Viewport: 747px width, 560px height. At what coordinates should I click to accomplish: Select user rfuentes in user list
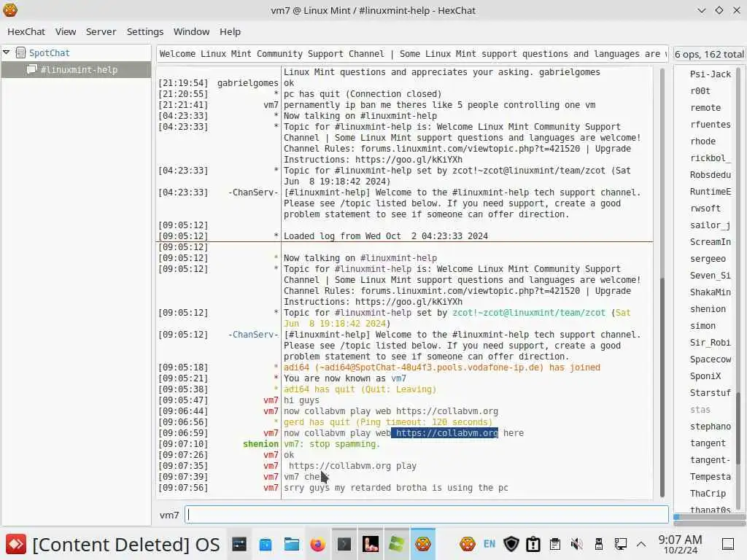[710, 124]
